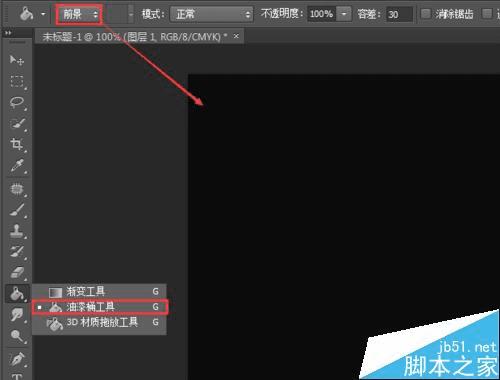Open the Paint Bucket tool preset icon
The image size is (500, 380).
tap(26, 14)
